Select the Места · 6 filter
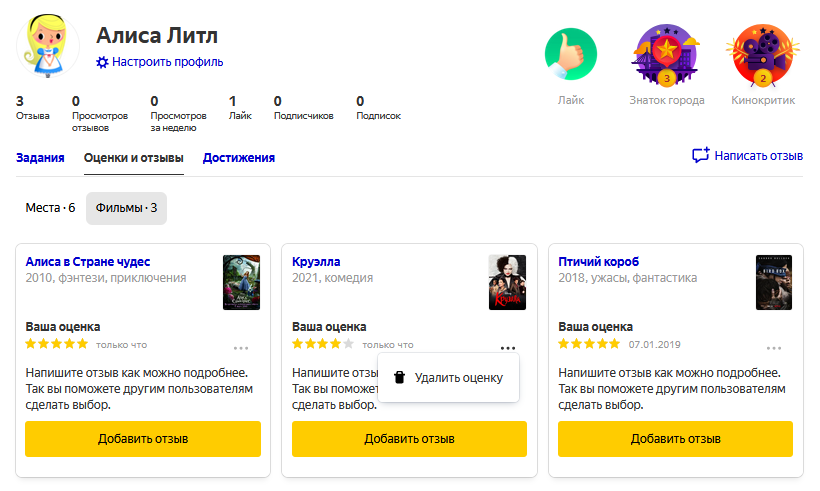Viewport: 820px width, 491px height. tap(50, 208)
